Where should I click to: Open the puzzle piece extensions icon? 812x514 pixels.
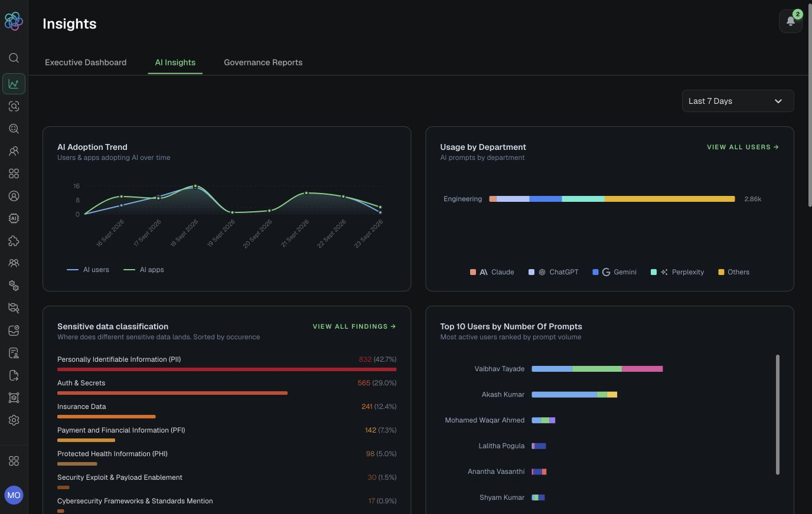(x=14, y=241)
